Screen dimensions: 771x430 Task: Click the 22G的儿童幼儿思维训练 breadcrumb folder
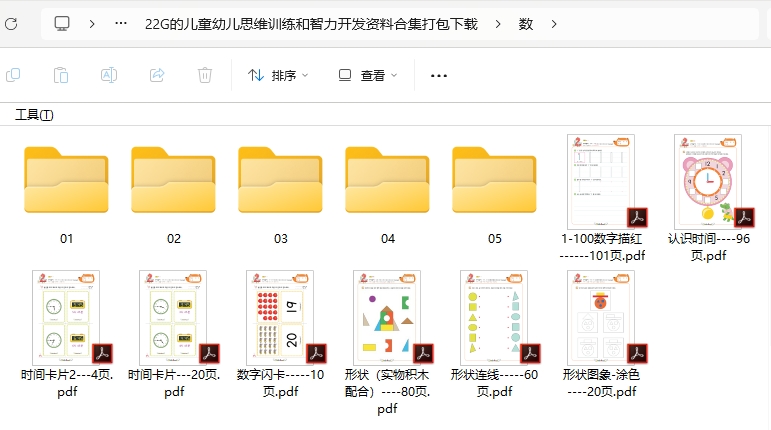(311, 24)
